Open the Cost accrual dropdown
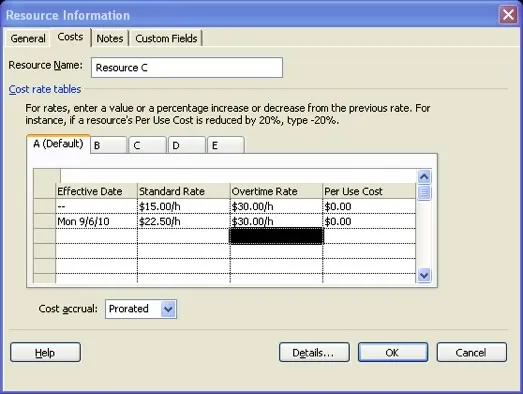The height and width of the screenshot is (394, 523). pos(168,309)
